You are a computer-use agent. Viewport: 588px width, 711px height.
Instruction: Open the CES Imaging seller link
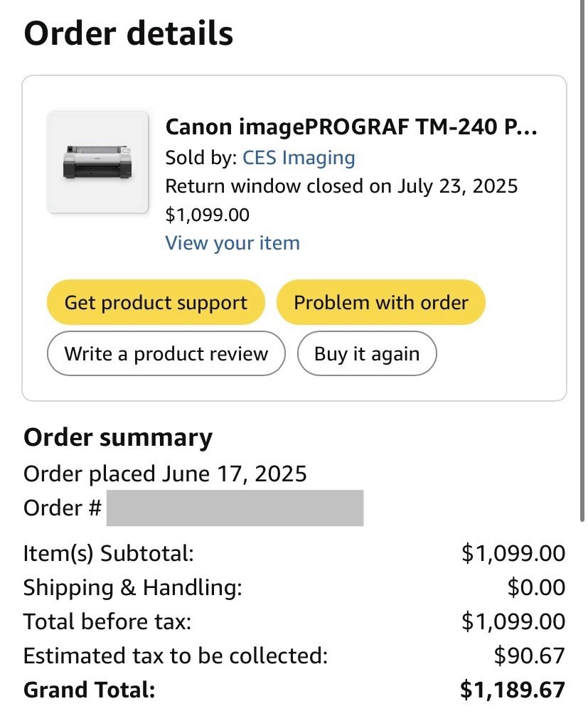[x=299, y=157]
